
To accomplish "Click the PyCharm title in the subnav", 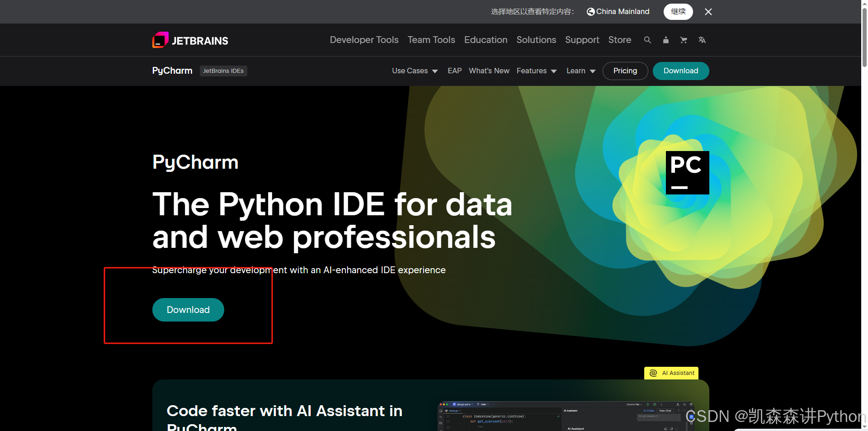I will click(x=172, y=71).
